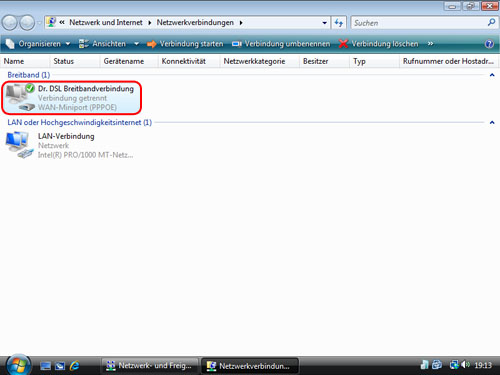The width and height of the screenshot is (500, 375).
Task: Click Verbindung umbenennen in toolbar
Action: 281,44
